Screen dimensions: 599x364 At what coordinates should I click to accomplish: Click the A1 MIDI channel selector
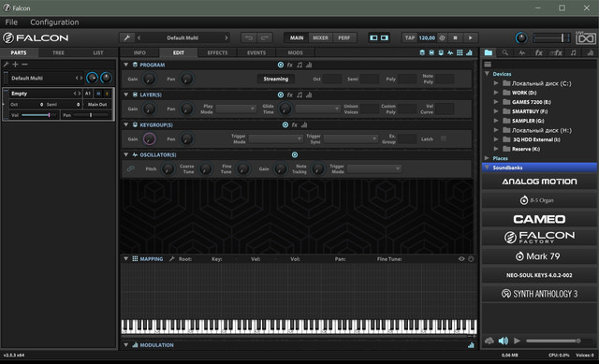pos(87,94)
